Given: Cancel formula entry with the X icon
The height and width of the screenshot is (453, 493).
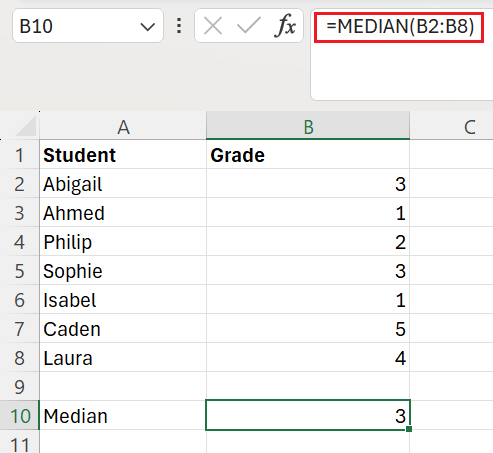Looking at the screenshot, I should [213, 26].
